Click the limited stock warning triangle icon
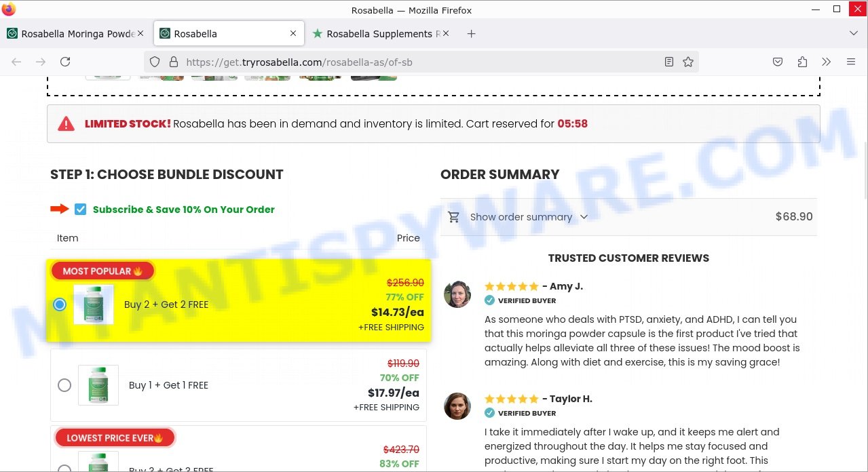 point(66,123)
